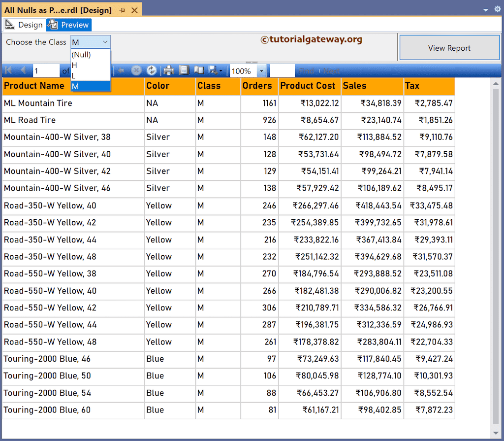The image size is (504, 441).
Task: Go to the previous page
Action: click(x=23, y=70)
